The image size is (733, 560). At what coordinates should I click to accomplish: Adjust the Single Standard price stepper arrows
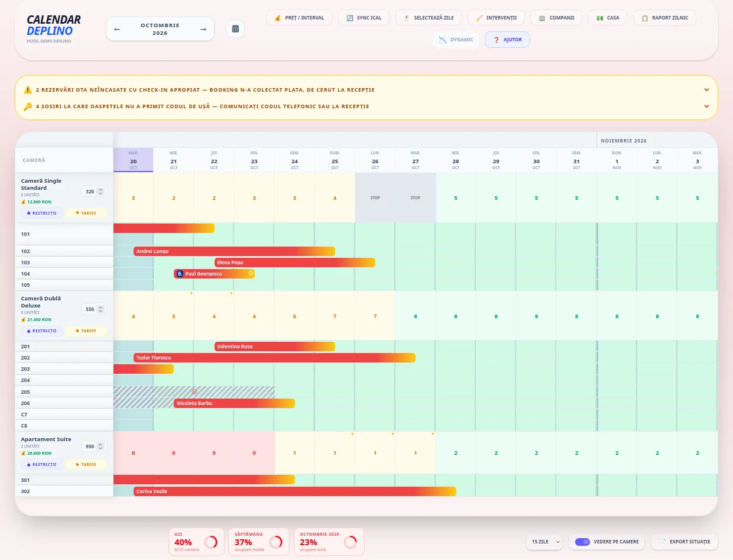pyautogui.click(x=100, y=192)
